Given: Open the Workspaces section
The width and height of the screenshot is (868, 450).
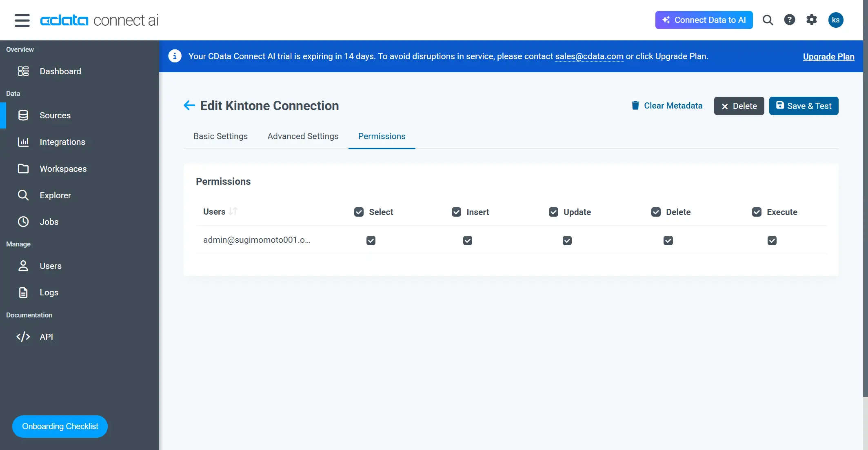Looking at the screenshot, I should pyautogui.click(x=63, y=168).
